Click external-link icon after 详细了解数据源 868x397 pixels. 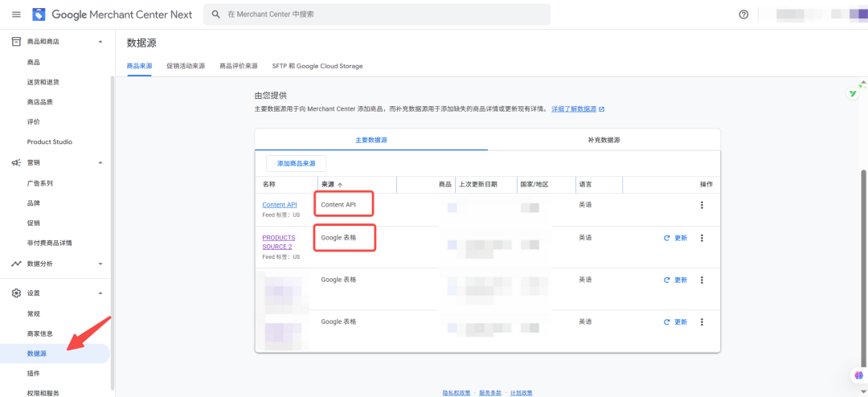(x=602, y=109)
